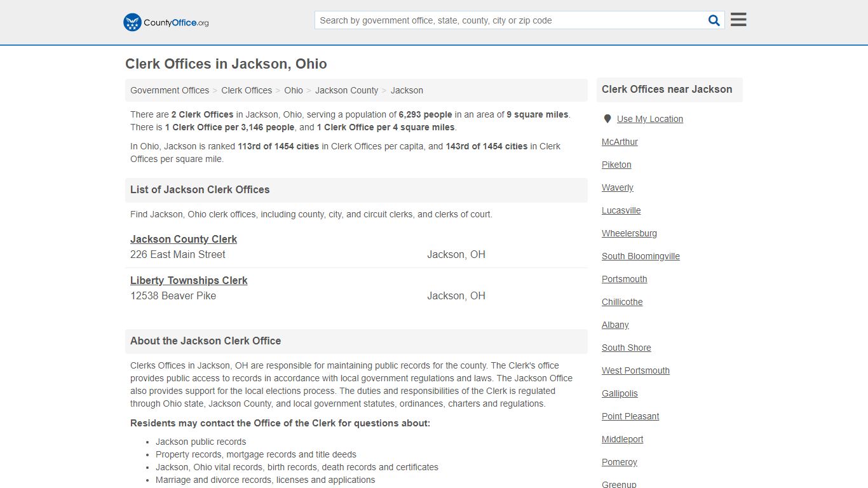This screenshot has width=868, height=488.
Task: Open the Waverly nearby link
Action: 618,187
